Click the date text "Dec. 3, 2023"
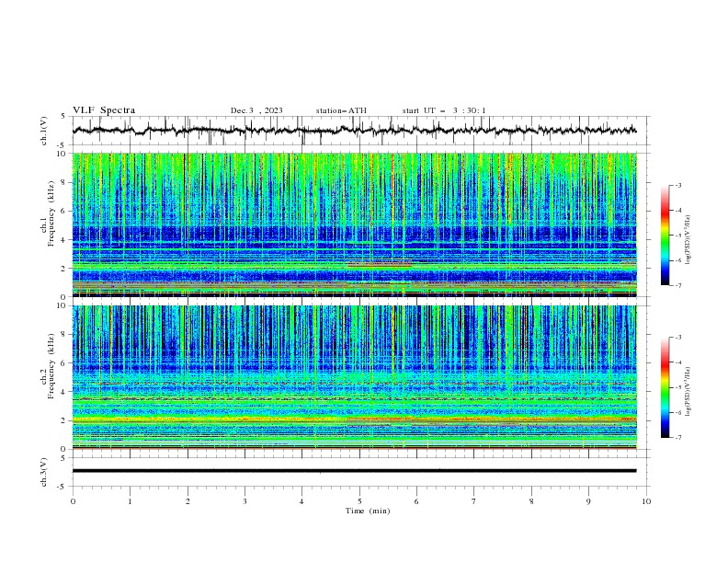Screen dimensions: 728x563 pos(256,110)
